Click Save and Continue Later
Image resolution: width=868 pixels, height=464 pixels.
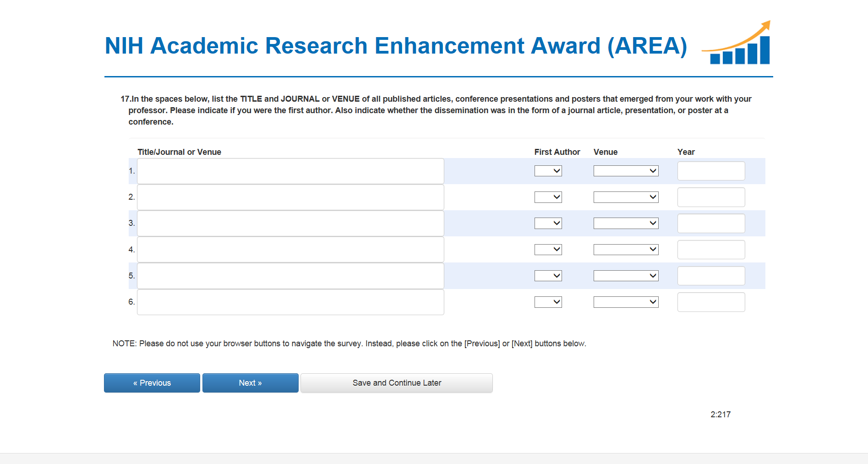point(397,383)
